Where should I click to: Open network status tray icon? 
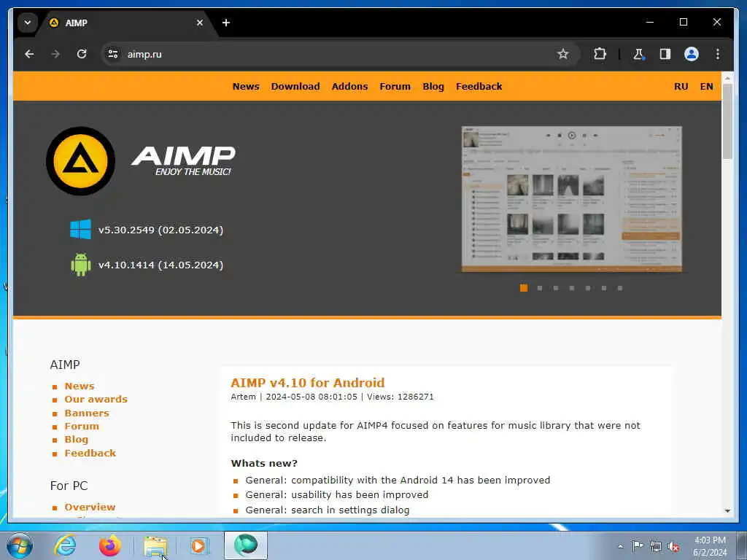656,546
